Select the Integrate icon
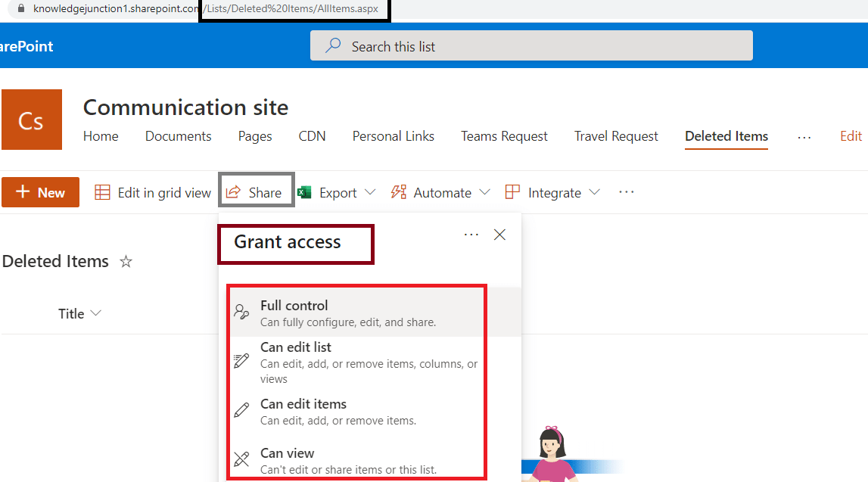The image size is (868, 482). 514,192
